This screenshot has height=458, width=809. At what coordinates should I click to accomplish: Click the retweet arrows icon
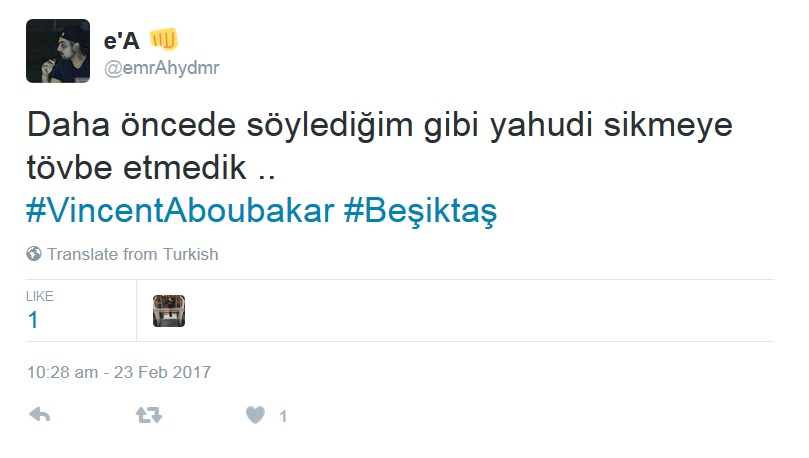coord(149,415)
